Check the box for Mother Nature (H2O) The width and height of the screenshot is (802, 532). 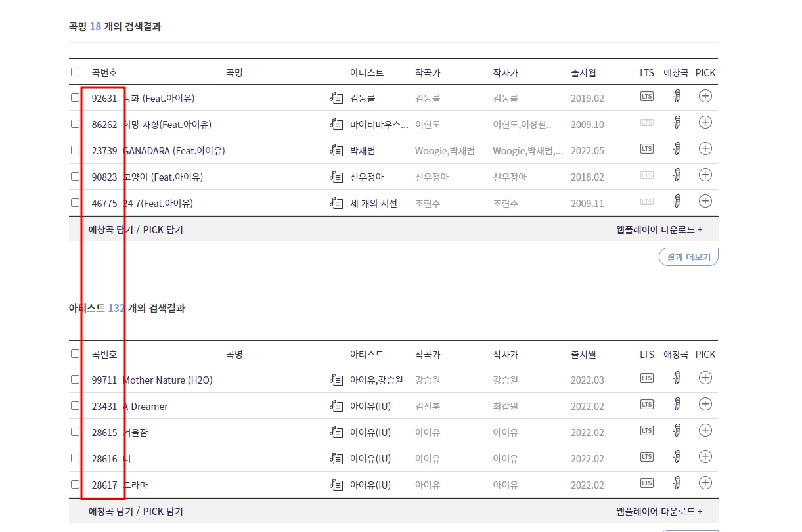click(x=75, y=379)
